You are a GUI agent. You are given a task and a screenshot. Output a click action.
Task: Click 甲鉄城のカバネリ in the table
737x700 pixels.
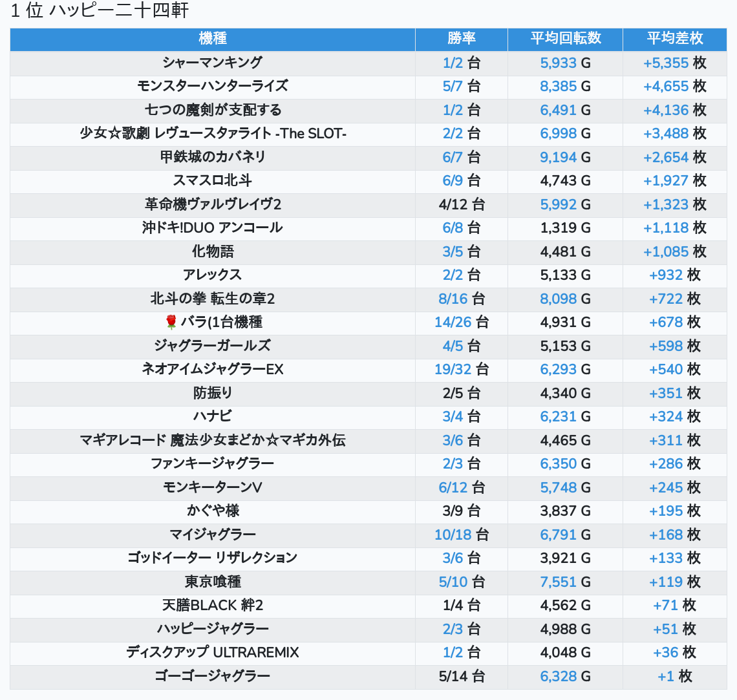tap(213, 157)
